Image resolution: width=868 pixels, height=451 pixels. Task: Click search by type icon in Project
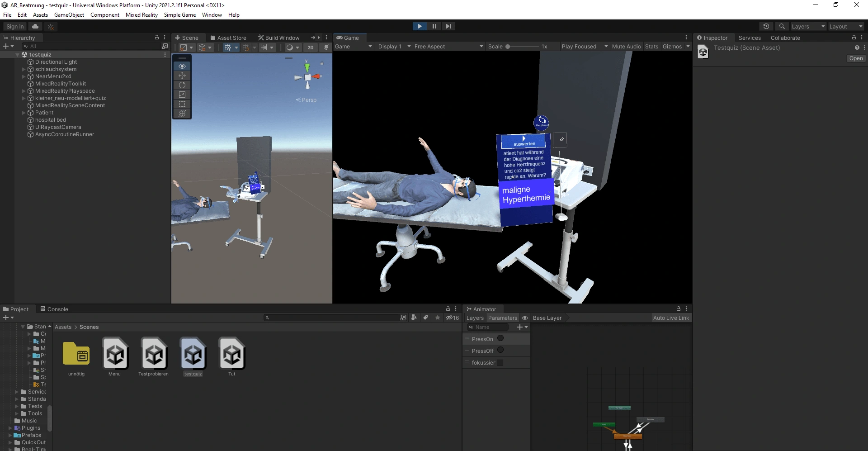414,318
